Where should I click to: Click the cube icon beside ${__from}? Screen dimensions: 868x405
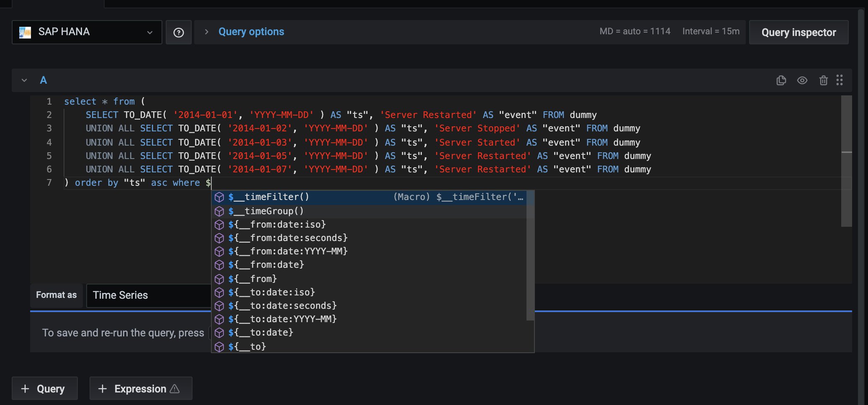219,279
